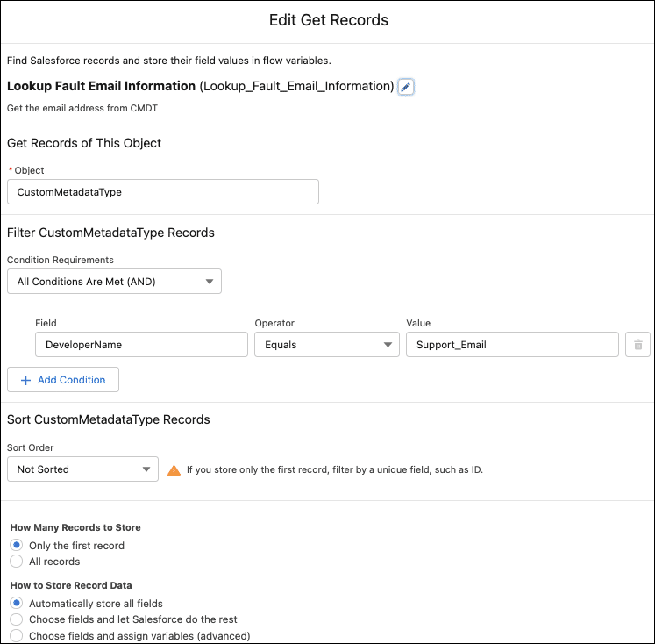Click Sort CustomMetadataType Records heading
Image resolution: width=655 pixels, height=644 pixels.
(109, 419)
